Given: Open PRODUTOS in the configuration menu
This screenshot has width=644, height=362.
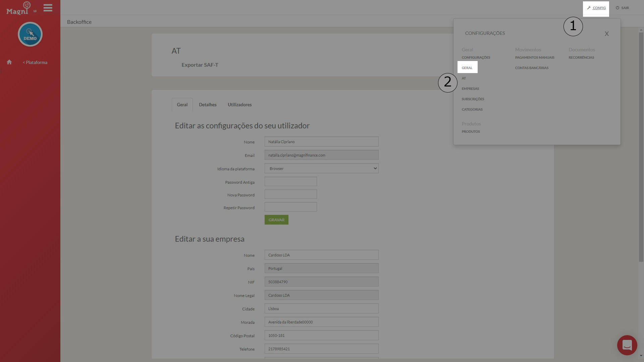Looking at the screenshot, I should 471,132.
